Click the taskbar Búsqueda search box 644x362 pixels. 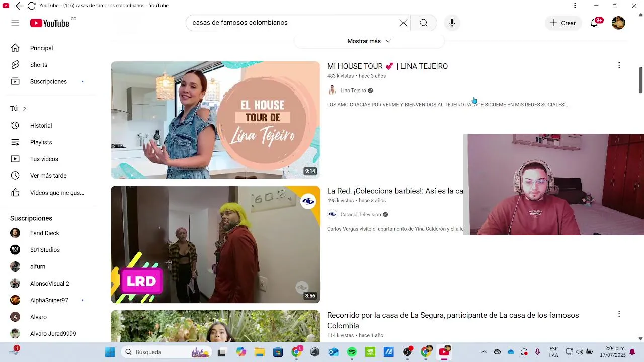coord(167,352)
